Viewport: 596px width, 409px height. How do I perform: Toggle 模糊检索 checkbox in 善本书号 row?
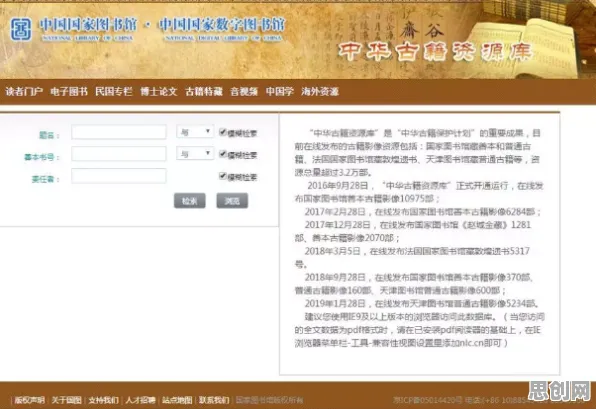(223, 154)
